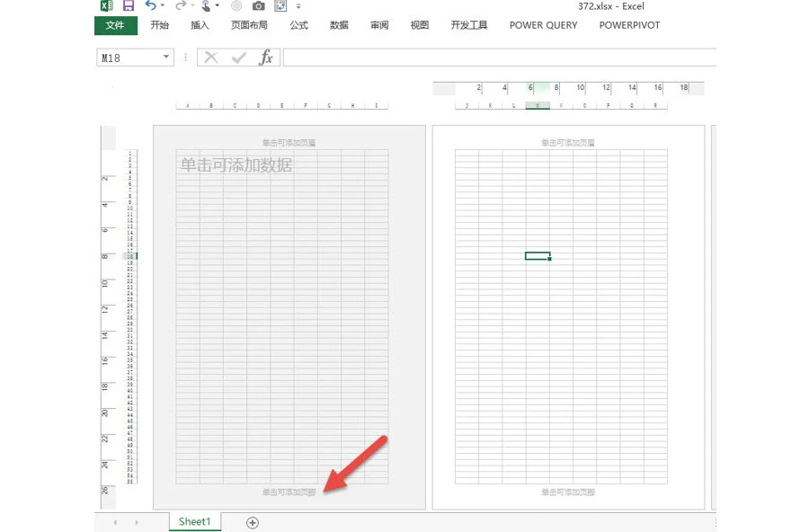This screenshot has height=532, width=809.
Task: Add a header on the second page
Action: (568, 142)
